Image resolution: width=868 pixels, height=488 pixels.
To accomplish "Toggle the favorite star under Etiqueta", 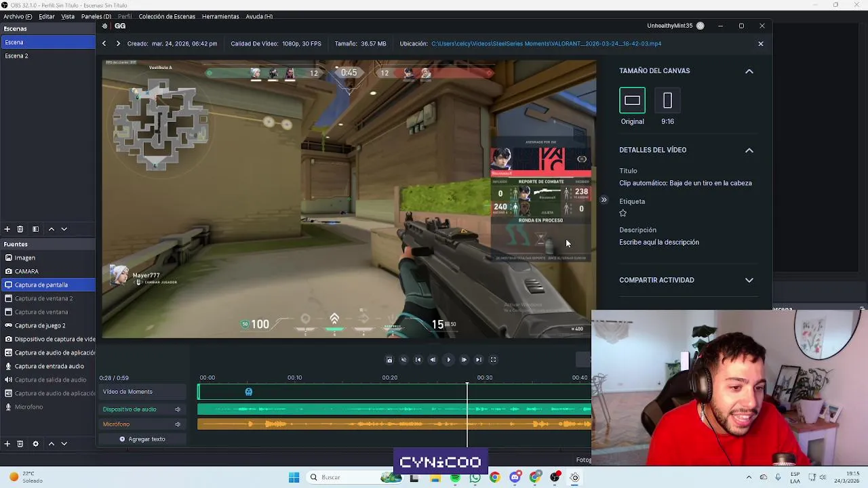I will pos(623,213).
